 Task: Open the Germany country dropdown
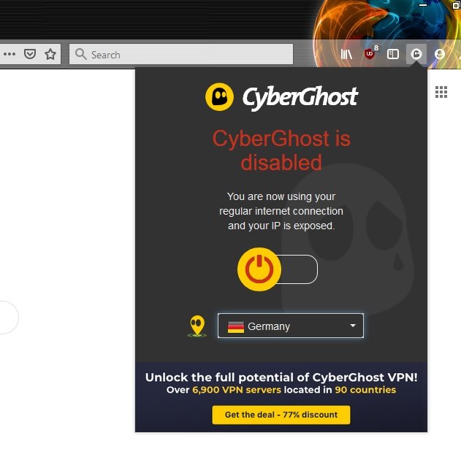[291, 326]
